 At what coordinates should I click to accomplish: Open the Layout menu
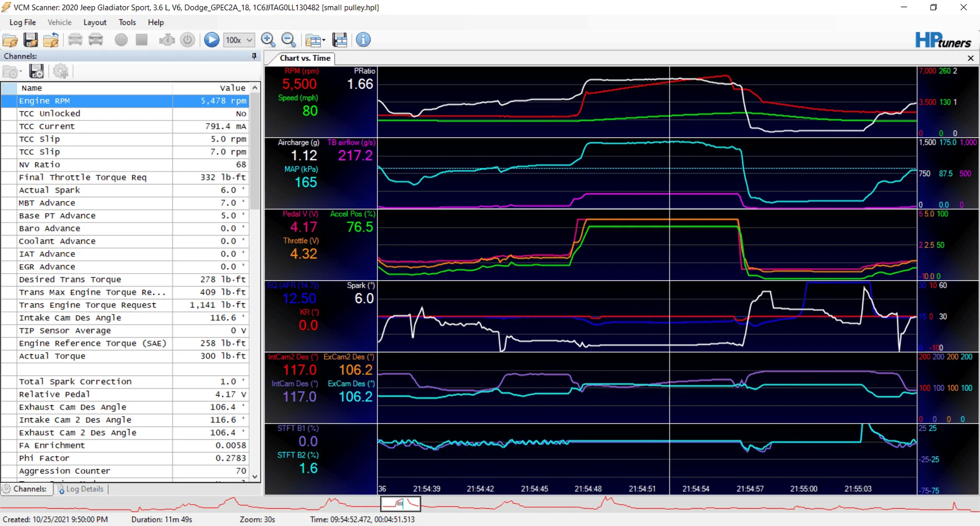(95, 22)
